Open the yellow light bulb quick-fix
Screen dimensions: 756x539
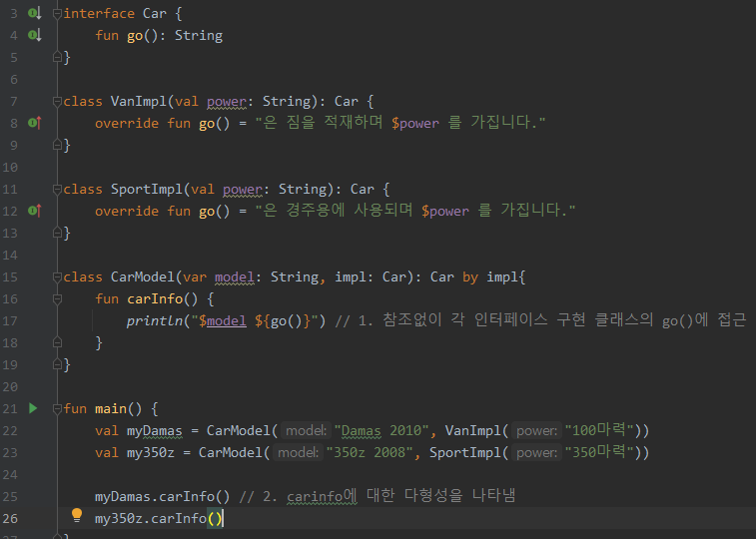pyautogui.click(x=77, y=515)
